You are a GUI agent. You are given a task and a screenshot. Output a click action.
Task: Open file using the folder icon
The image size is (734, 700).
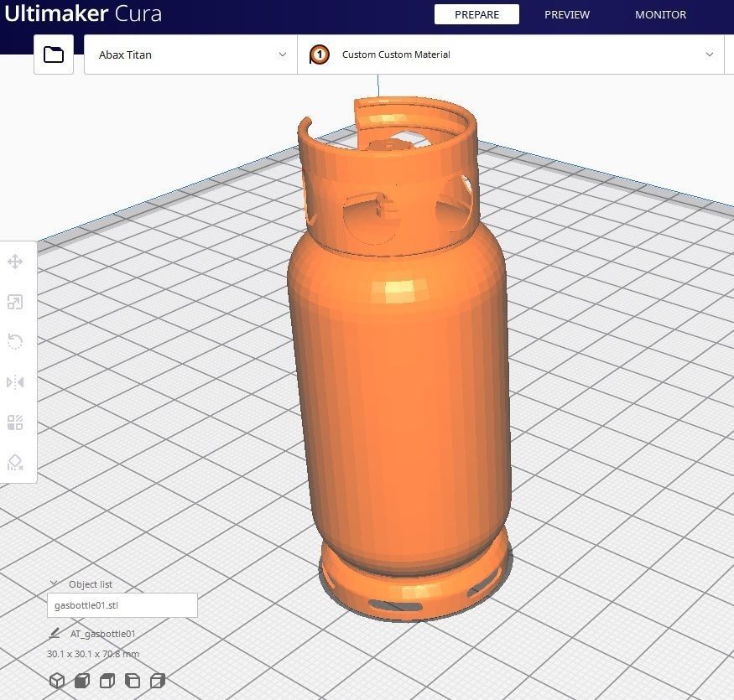[x=54, y=54]
